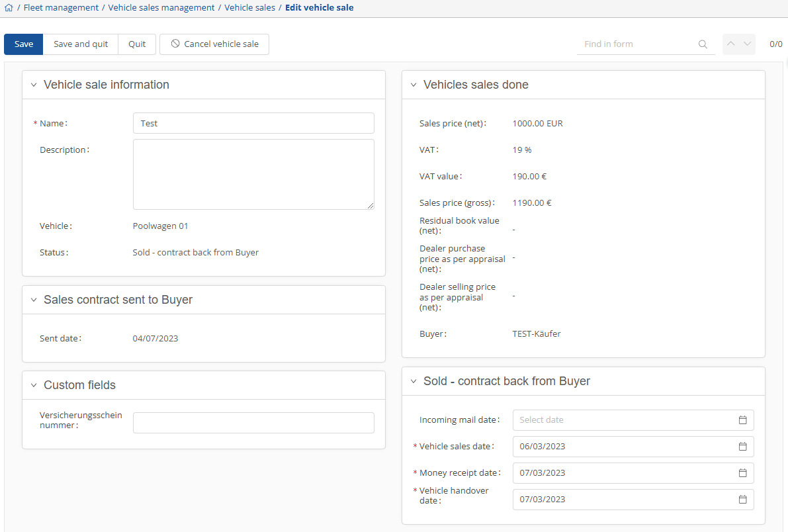
Task: Click the Cancel vehicle sale button
Action: (214, 44)
